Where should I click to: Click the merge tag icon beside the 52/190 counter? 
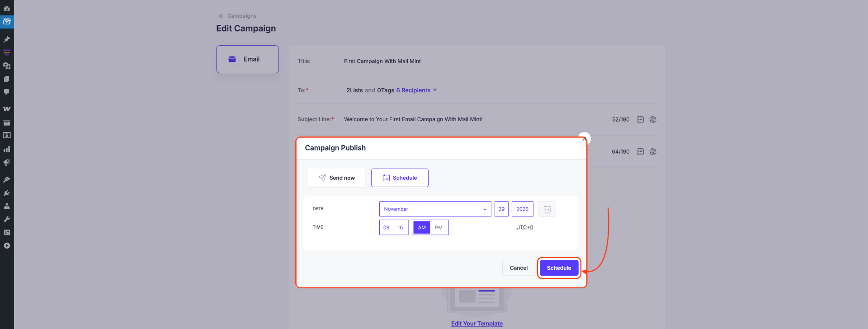(640, 119)
